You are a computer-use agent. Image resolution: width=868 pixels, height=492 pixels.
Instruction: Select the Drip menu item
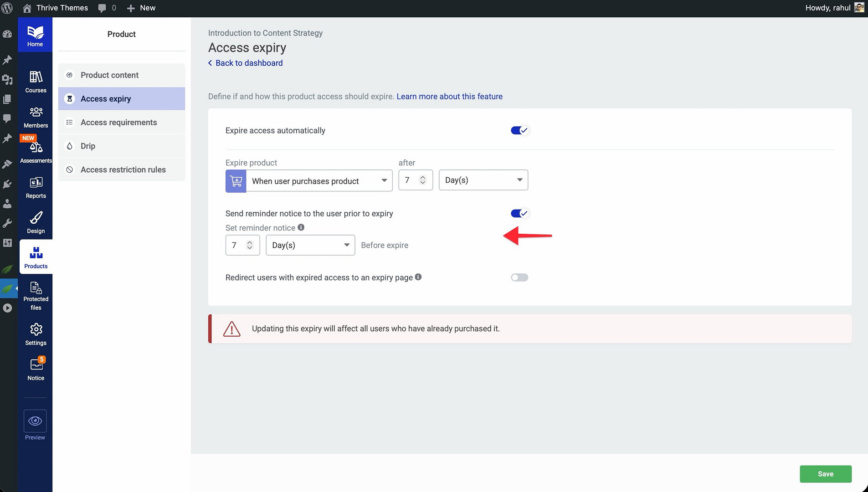coord(88,146)
